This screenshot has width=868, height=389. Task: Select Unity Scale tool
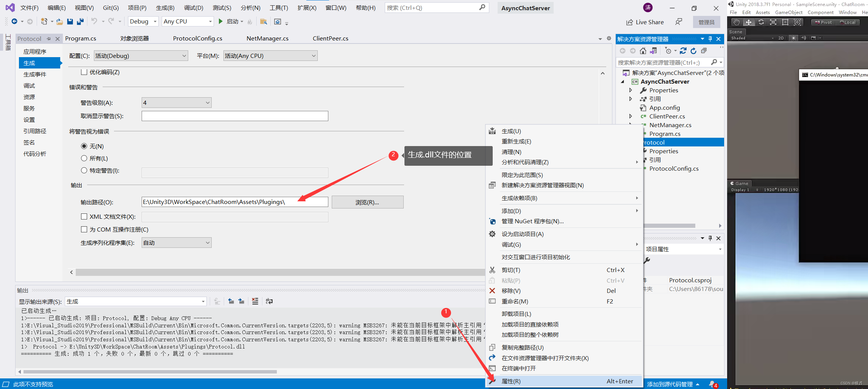coord(773,22)
